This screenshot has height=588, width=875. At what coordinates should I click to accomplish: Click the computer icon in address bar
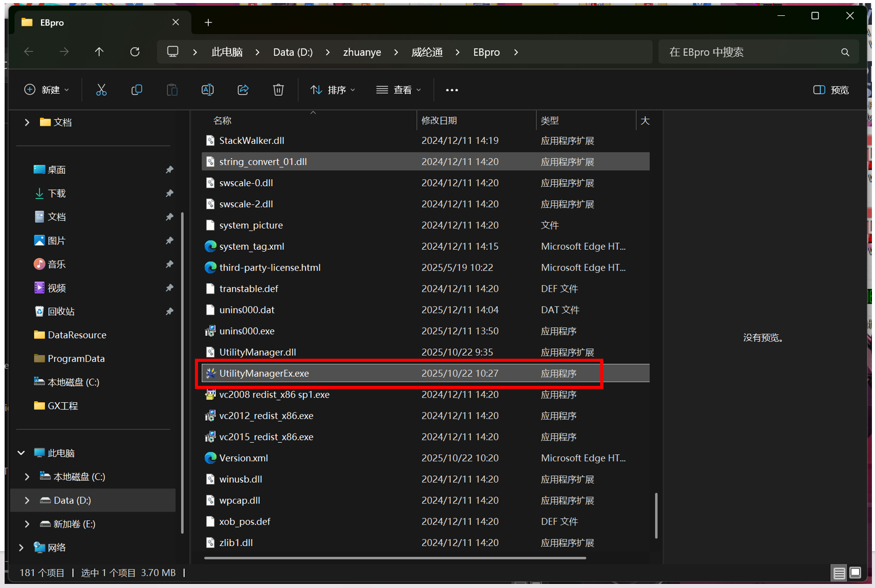tap(173, 52)
